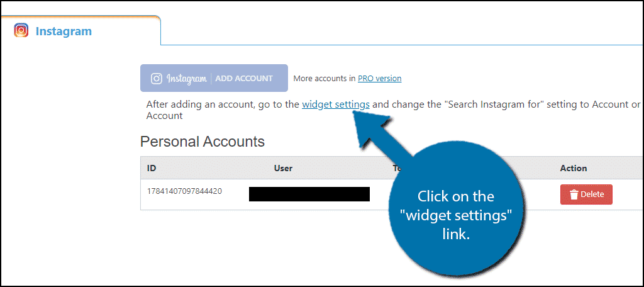This screenshot has height=287, width=644.
Task: Click the User column header
Action: point(283,168)
